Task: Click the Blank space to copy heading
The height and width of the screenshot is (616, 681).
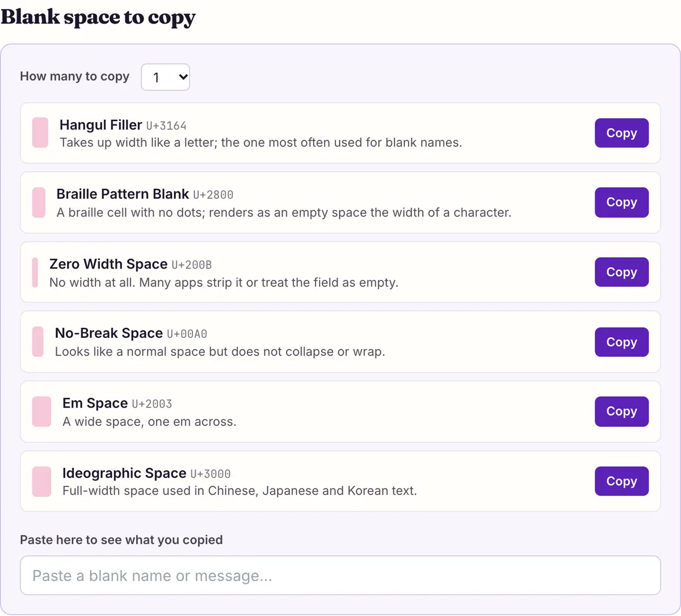Action: 98,17
